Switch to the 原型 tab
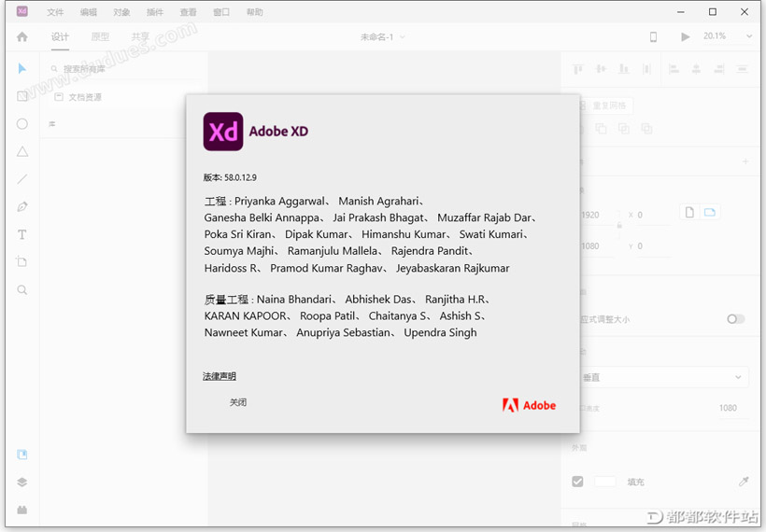This screenshot has height=532, width=766. (100, 36)
